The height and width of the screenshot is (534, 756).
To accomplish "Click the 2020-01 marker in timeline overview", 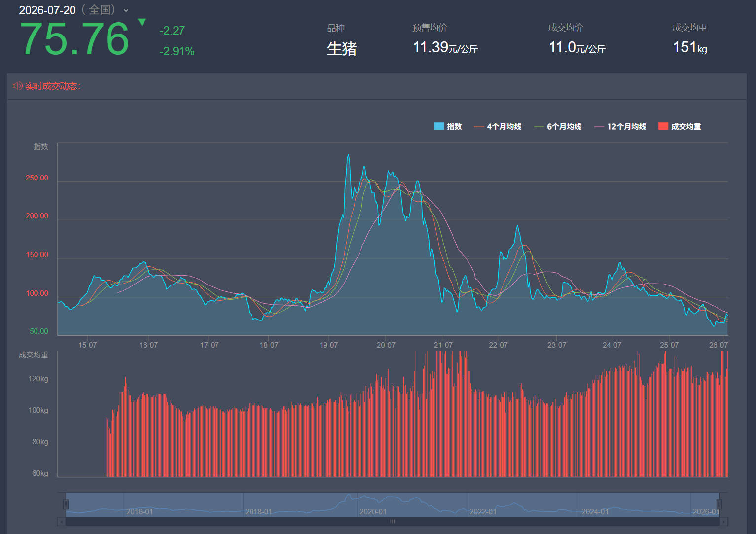I will 373,511.
